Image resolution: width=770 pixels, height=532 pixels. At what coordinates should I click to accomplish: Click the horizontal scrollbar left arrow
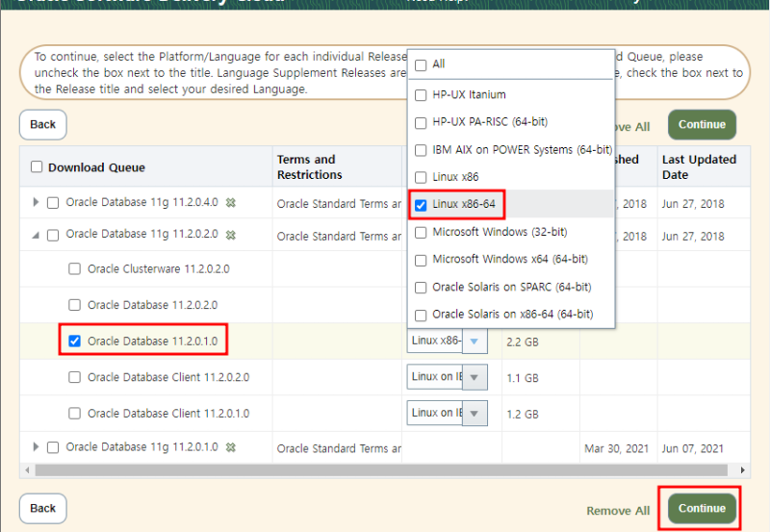tap(27, 470)
